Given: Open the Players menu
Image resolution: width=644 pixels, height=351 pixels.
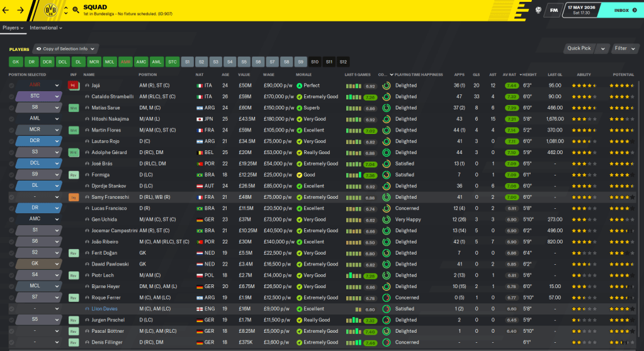Looking at the screenshot, I should (13, 28).
